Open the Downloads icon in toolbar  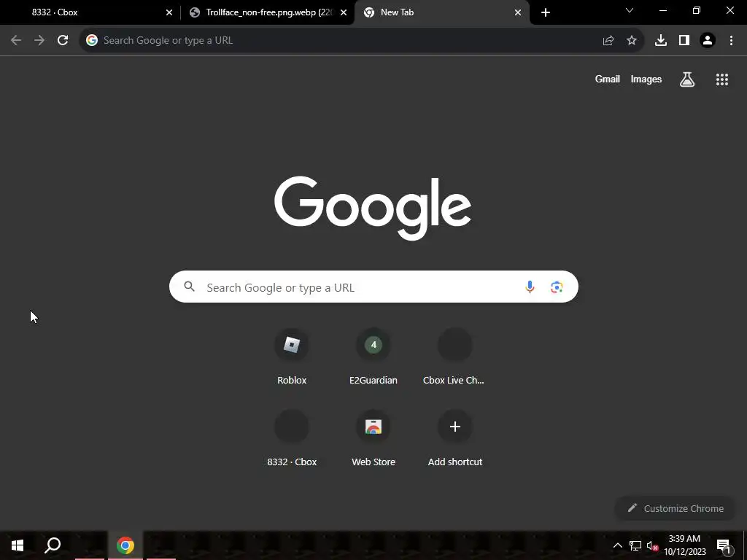coord(661,41)
